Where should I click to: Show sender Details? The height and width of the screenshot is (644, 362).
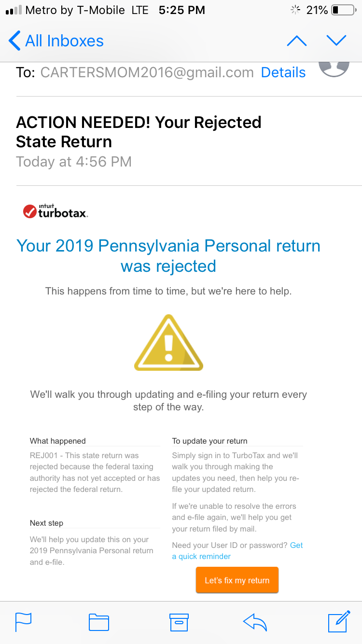coord(283,72)
